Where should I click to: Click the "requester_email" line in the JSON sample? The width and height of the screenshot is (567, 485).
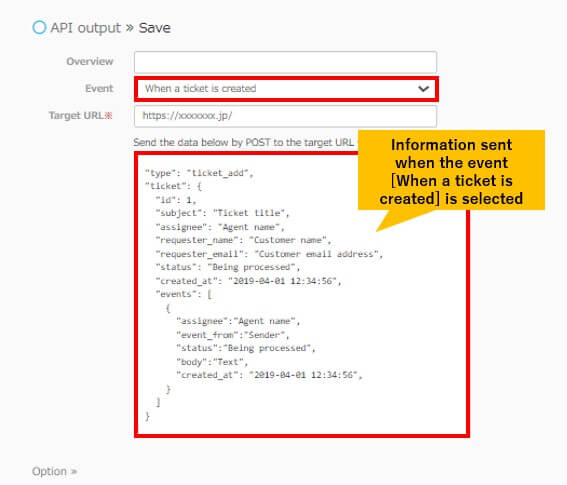269,254
